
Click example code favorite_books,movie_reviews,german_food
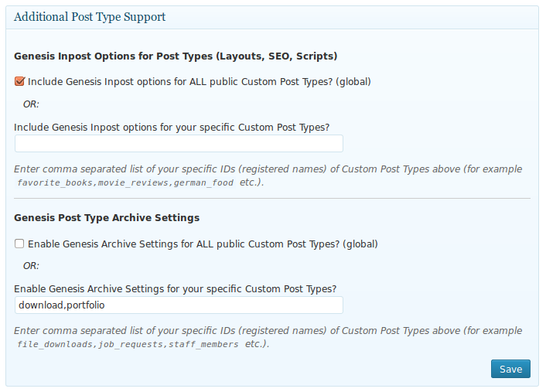pyautogui.click(x=125, y=182)
